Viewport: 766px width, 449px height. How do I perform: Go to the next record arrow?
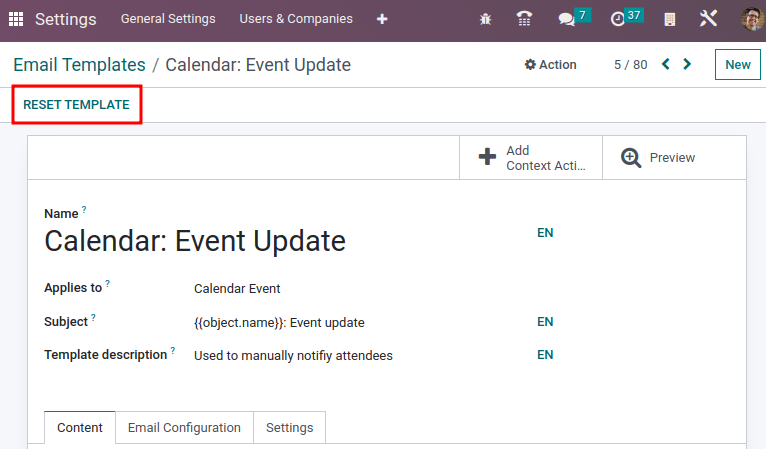click(x=687, y=65)
